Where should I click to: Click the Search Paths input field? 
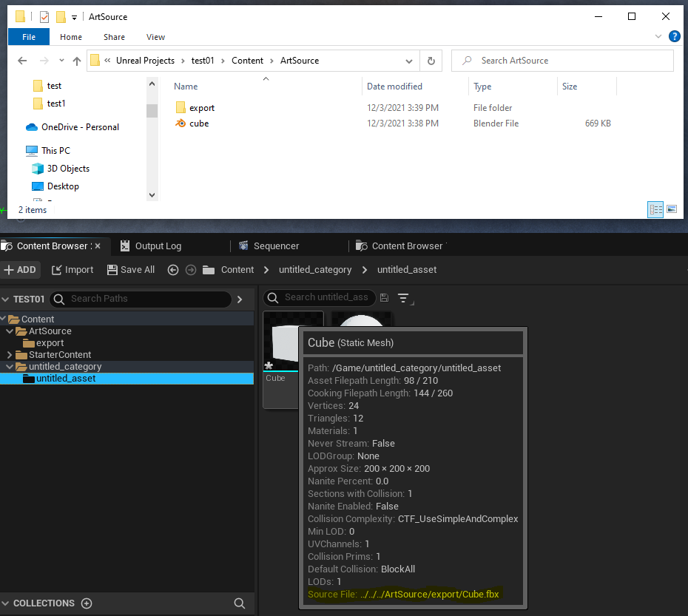point(141,299)
